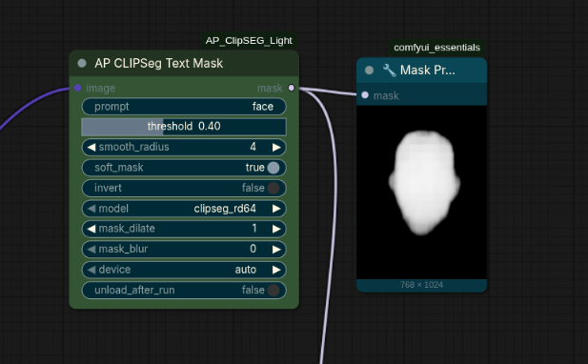The image size is (588, 364).
Task: Toggle the unload_after_run switch
Action: 274,290
